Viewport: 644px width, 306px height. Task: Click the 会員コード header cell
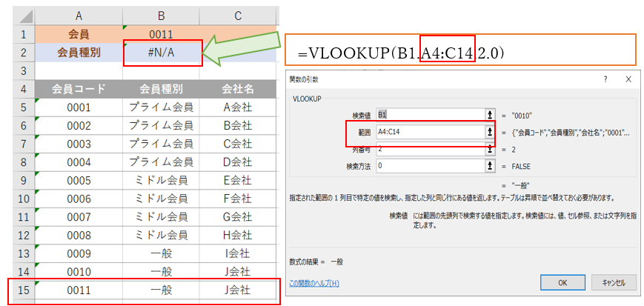click(x=78, y=89)
